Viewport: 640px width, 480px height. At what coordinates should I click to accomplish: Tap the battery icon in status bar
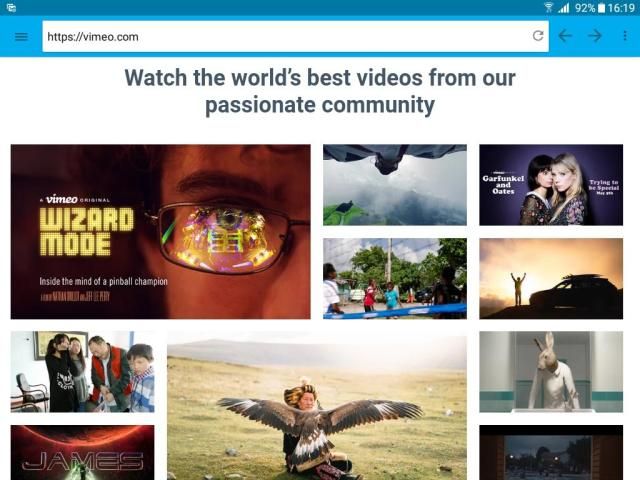[x=602, y=8]
